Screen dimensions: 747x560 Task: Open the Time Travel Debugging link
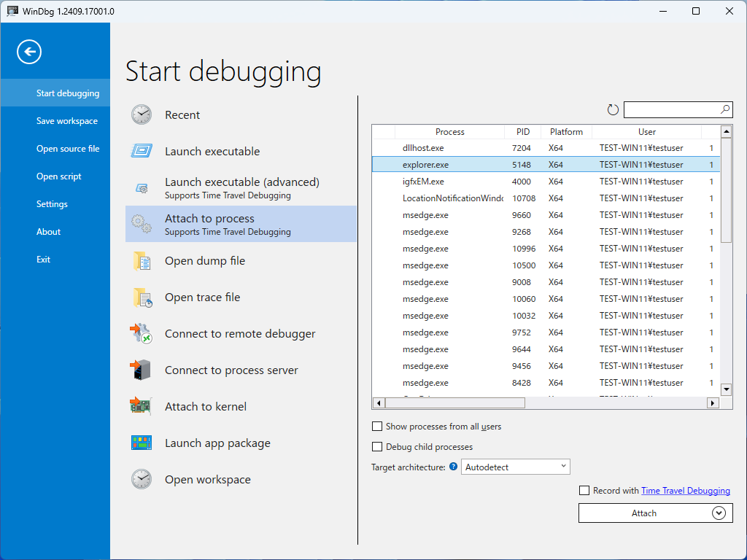[x=686, y=491]
